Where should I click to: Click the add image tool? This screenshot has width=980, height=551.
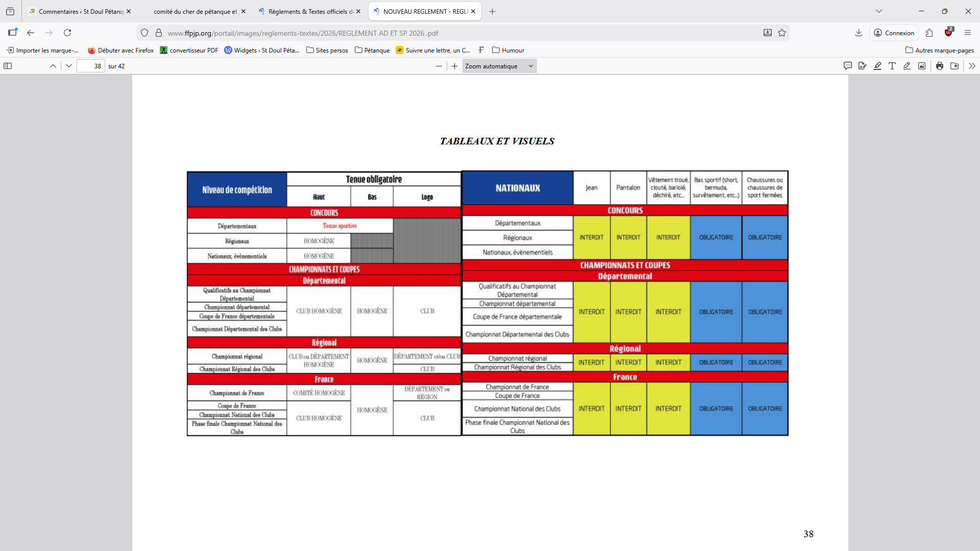[x=922, y=66]
